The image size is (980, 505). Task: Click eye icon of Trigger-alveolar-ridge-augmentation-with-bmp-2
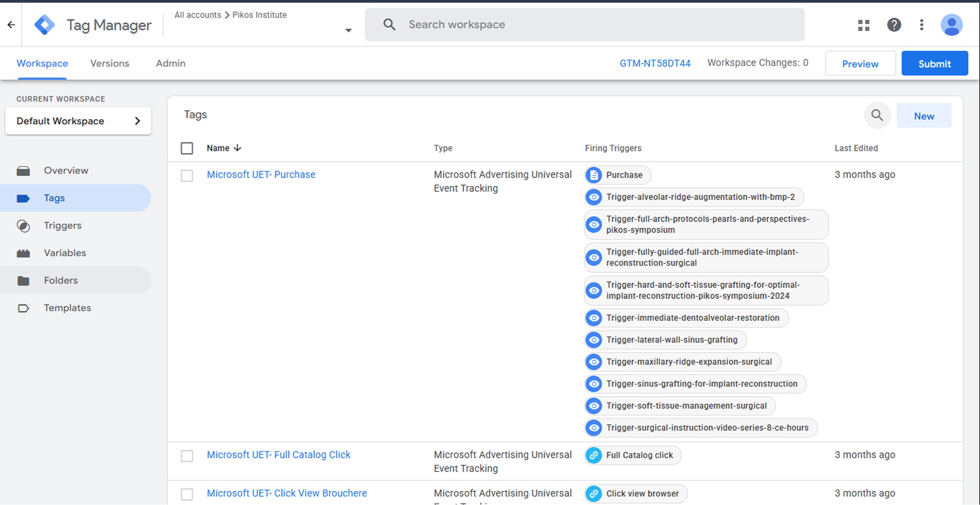(x=594, y=197)
